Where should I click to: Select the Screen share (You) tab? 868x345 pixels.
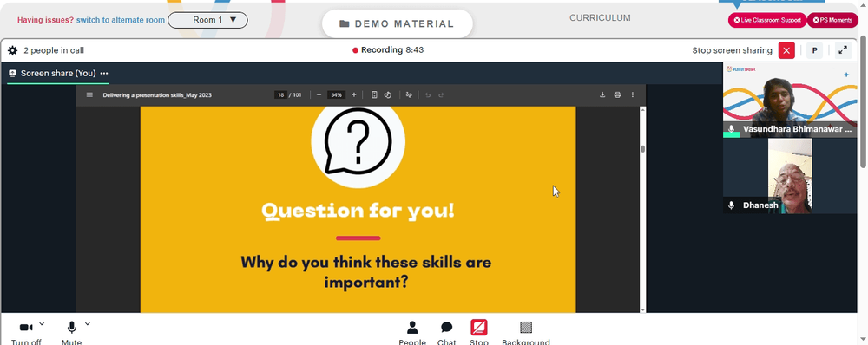(53, 73)
